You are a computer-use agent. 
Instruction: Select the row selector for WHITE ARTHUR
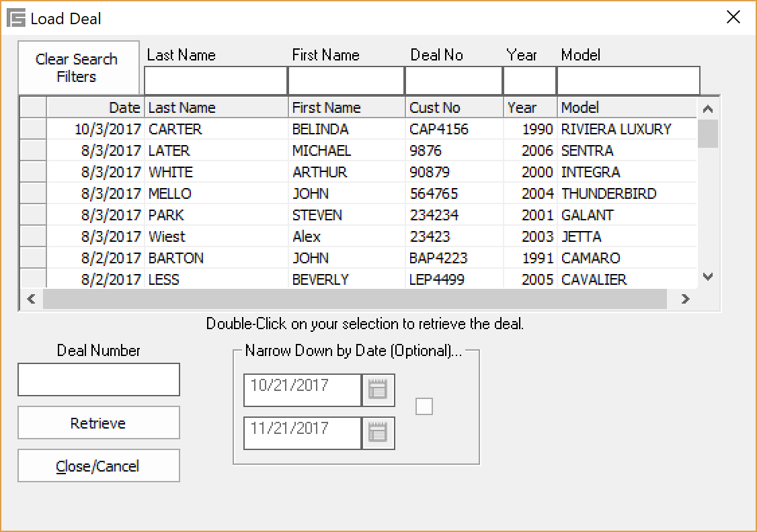[x=32, y=172]
